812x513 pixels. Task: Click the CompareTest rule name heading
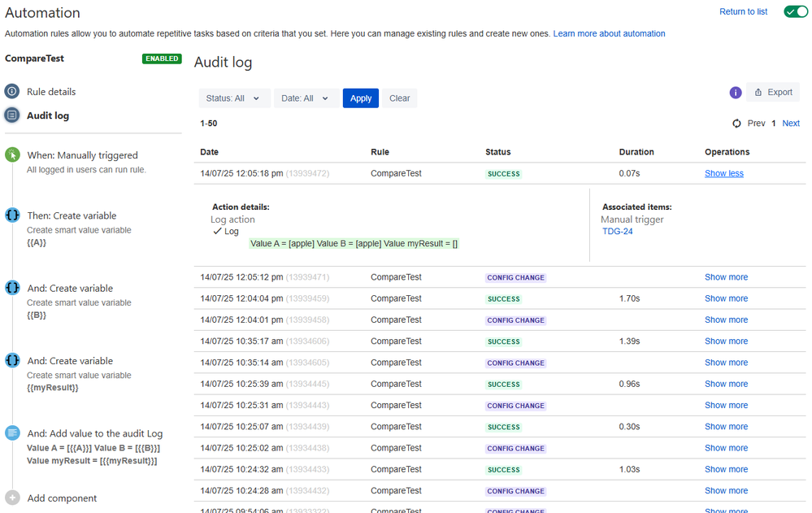tap(34, 59)
